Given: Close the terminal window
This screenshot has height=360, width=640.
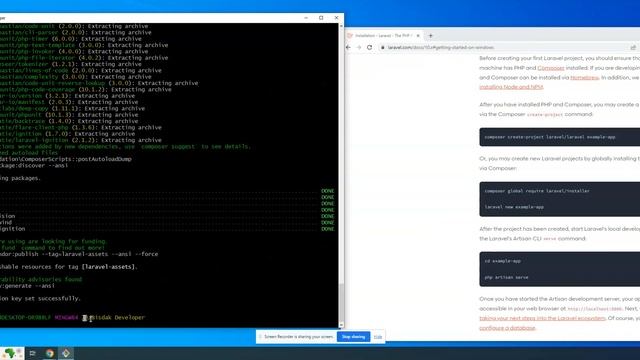Looking at the screenshot, I should pyautogui.click(x=336, y=18).
